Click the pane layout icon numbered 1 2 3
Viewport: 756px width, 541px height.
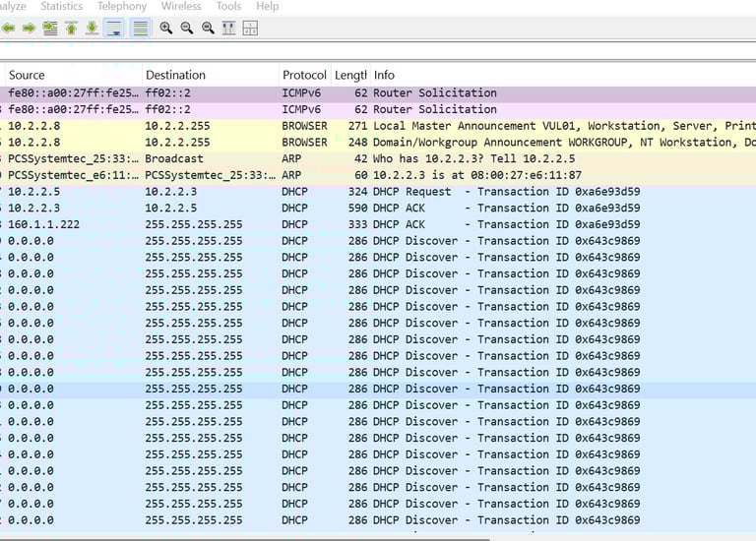point(250,28)
